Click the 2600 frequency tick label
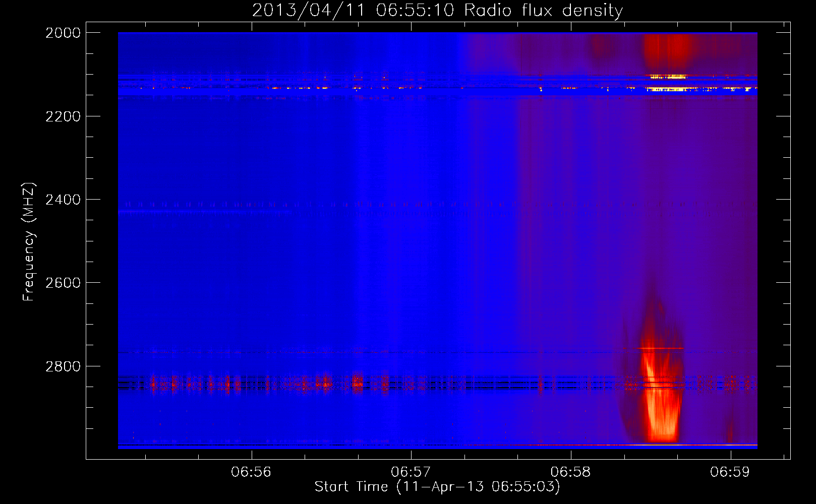This screenshot has height=504, width=816. pyautogui.click(x=63, y=283)
